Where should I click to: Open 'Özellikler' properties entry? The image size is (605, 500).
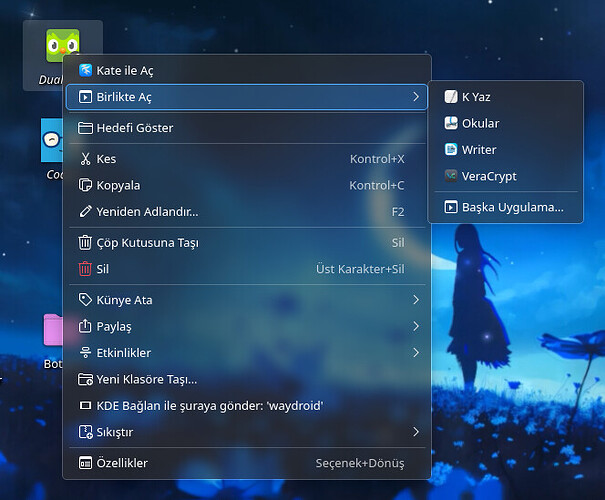tap(122, 463)
